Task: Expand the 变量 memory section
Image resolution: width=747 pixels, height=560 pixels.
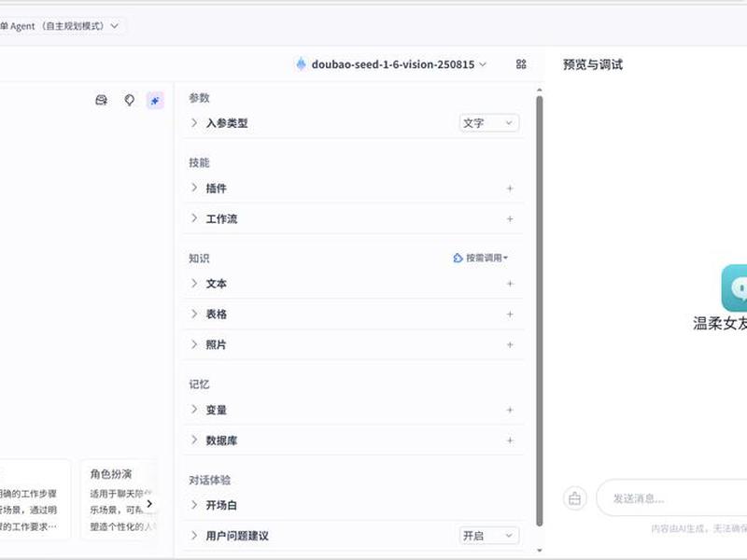Action: [x=194, y=410]
